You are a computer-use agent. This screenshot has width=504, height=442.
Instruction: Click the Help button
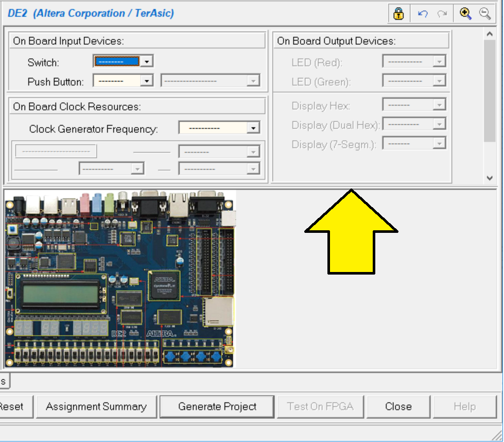point(465,406)
